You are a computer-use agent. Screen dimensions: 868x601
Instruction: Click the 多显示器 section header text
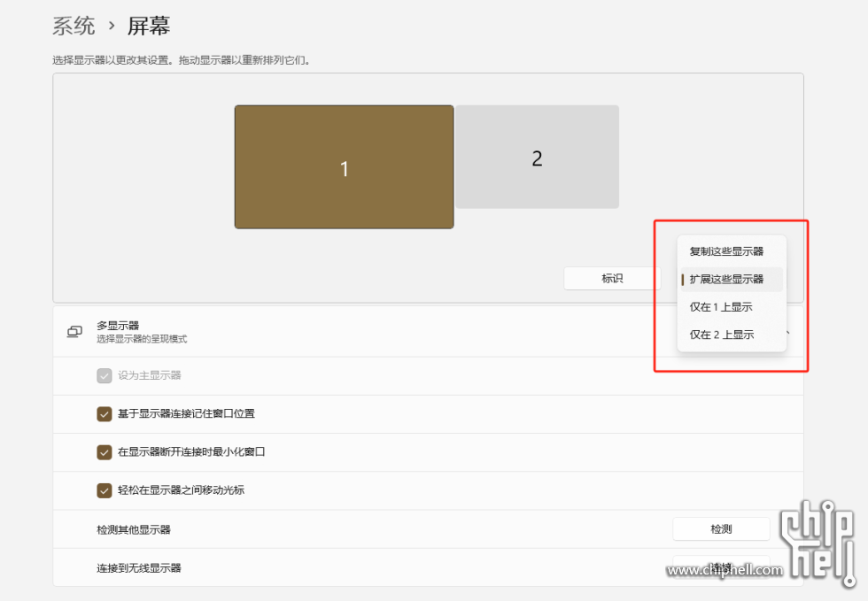click(117, 326)
